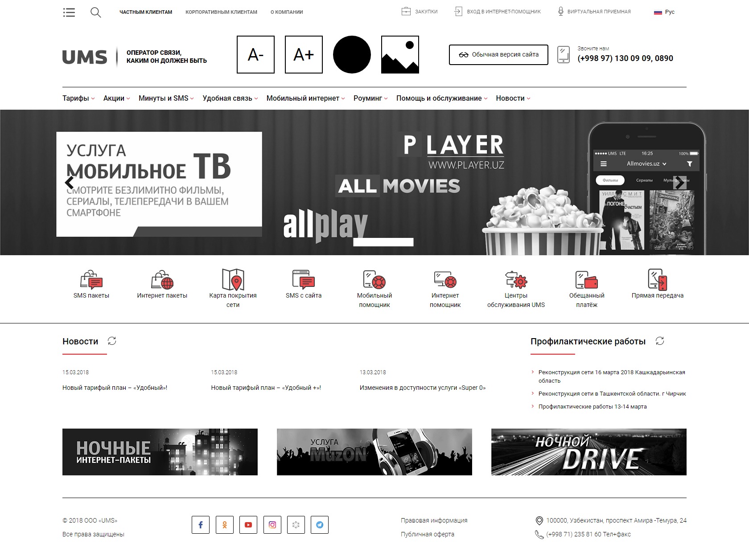This screenshot has height=560, width=749.
Task: Open SMS пакеты icon
Action: coord(91,280)
